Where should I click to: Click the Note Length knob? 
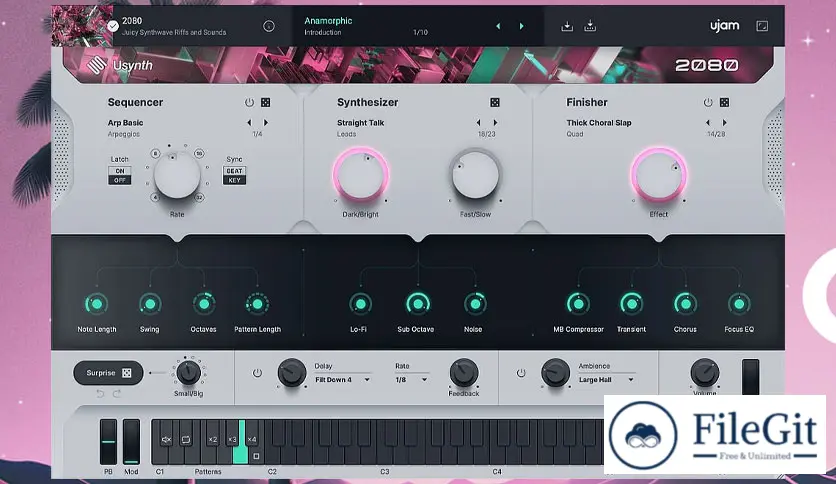97,304
